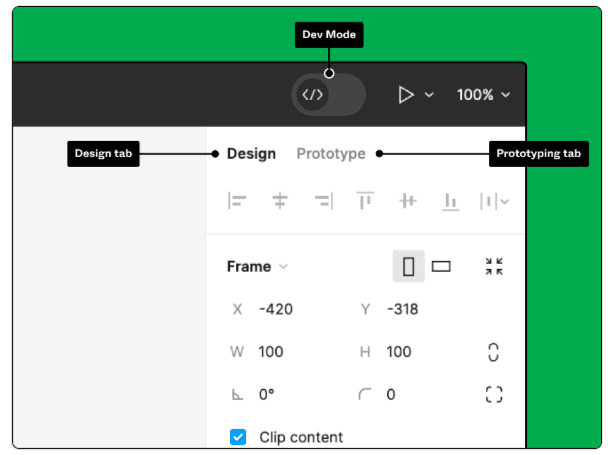
Task: Click the align left icon
Action: point(238,201)
